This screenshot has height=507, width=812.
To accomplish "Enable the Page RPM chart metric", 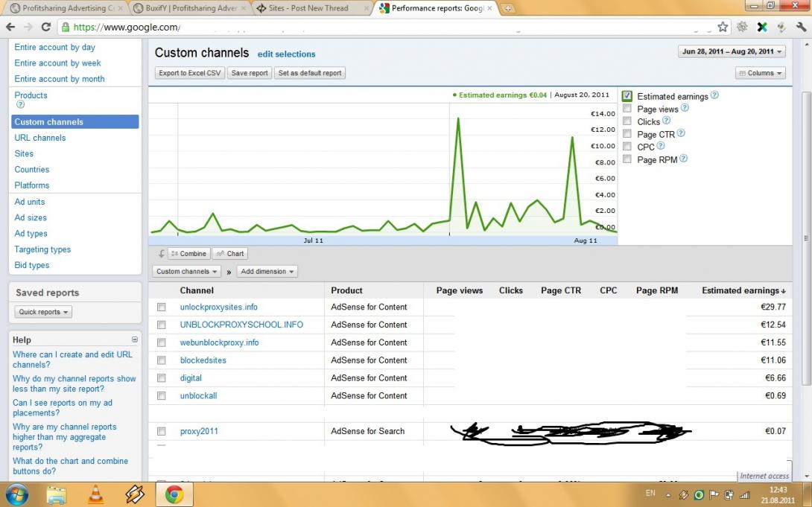I will (627, 159).
